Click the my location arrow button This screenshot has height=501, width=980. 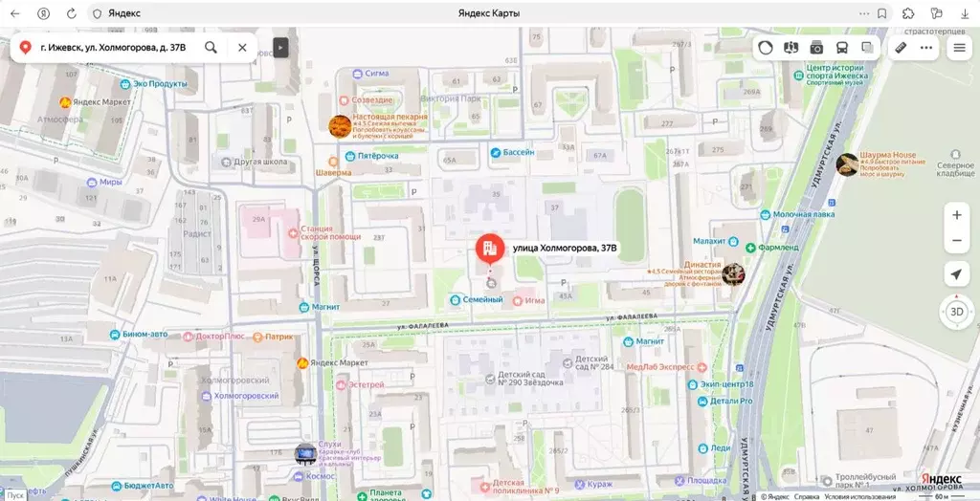coord(956,275)
